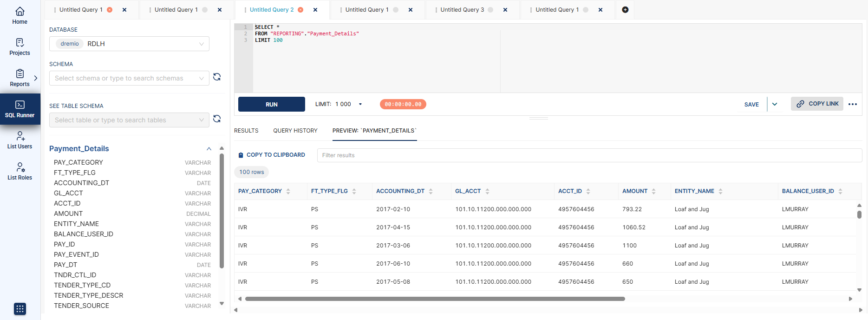Image resolution: width=868 pixels, height=320 pixels.
Task: Run the SQL query
Action: 272,104
